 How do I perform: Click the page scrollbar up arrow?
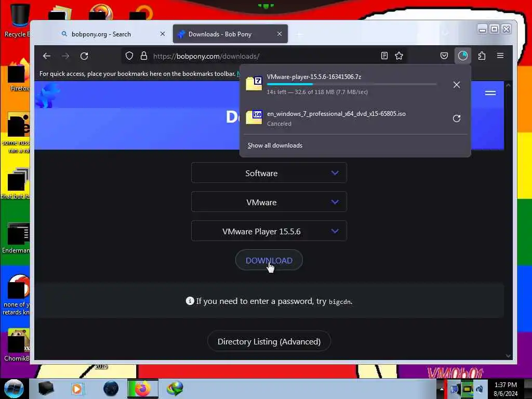tap(508, 85)
